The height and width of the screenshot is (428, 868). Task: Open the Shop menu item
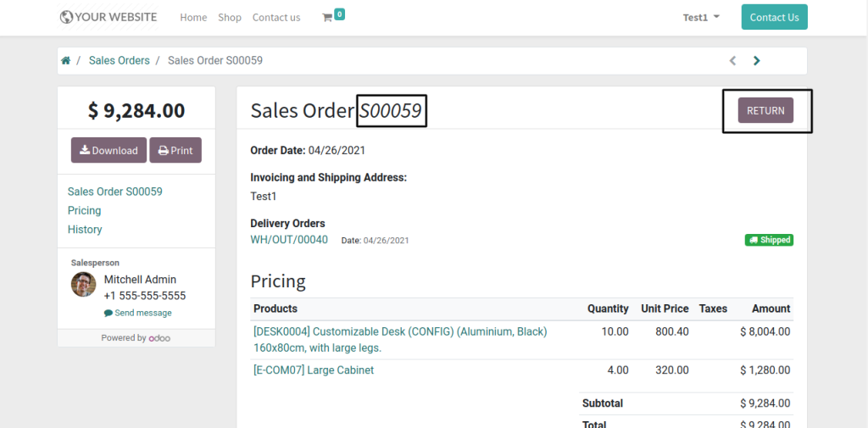(x=230, y=18)
